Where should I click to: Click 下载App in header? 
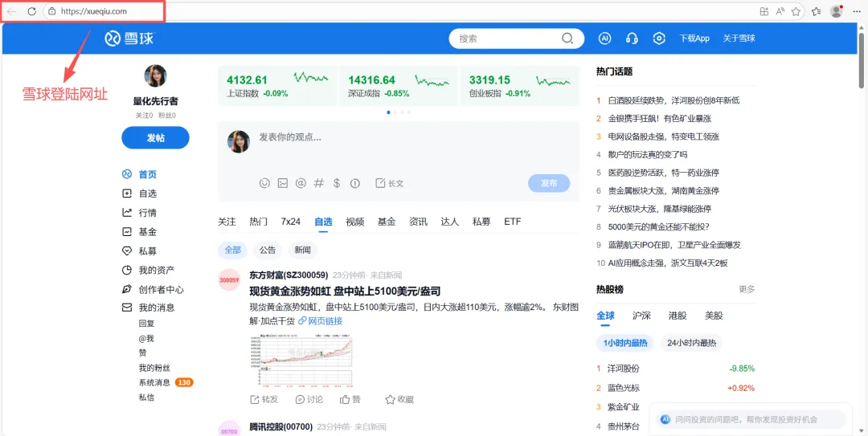(694, 39)
